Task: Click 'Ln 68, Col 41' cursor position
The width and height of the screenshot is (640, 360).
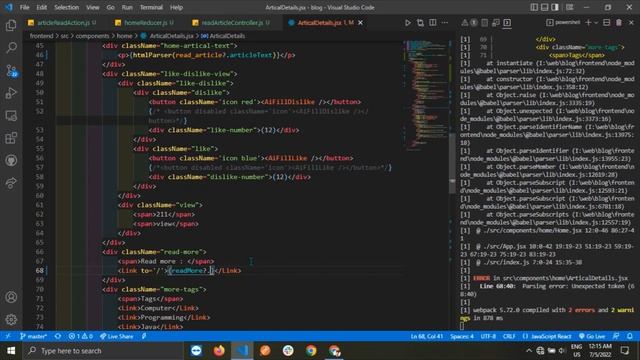Action: [x=427, y=336]
